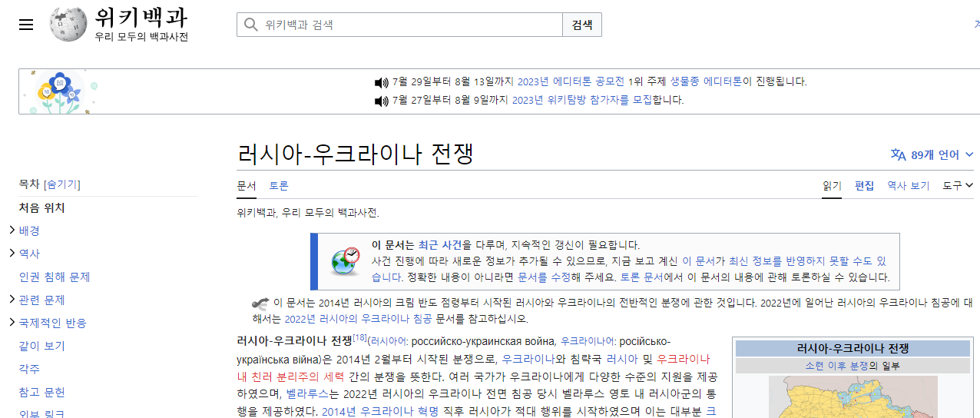Screen dimensions: 980x418
Task: Click the red 내 친러 분리주의 세력 link
Action: (x=291, y=377)
